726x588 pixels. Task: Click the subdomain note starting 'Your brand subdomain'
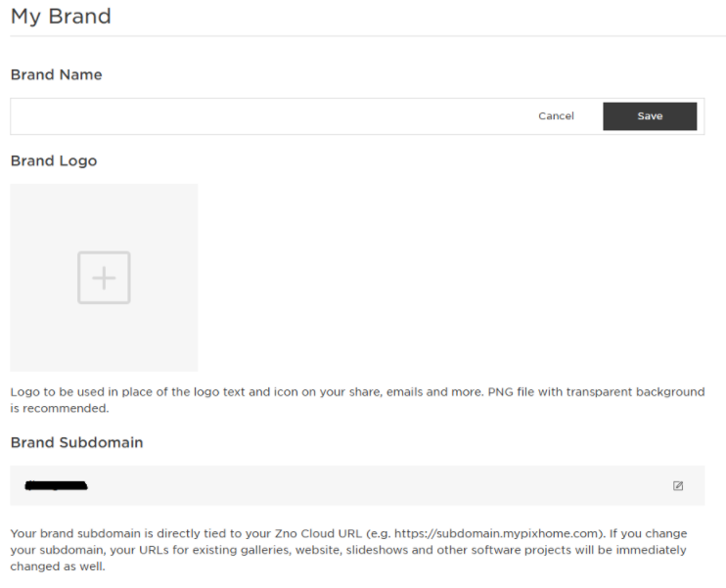348,550
